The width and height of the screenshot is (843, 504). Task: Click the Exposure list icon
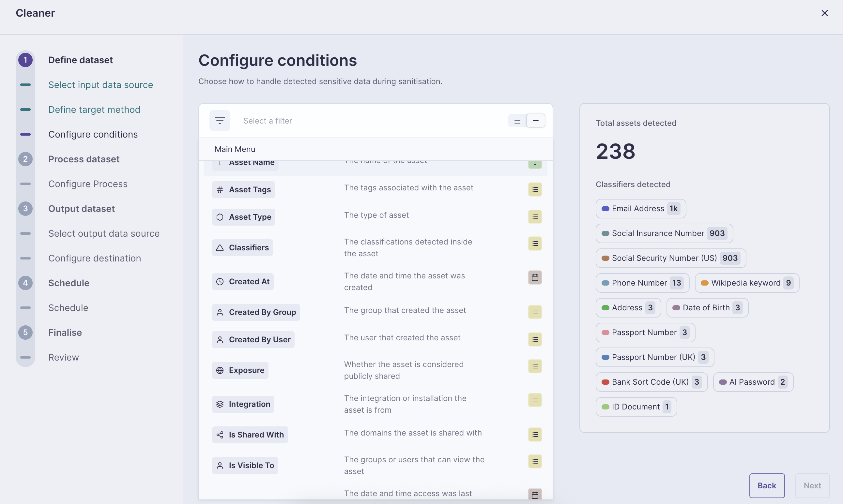(x=535, y=366)
